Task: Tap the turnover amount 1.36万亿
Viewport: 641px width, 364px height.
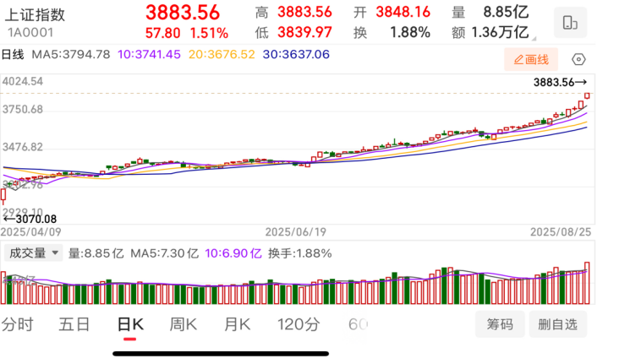Action: [x=500, y=32]
